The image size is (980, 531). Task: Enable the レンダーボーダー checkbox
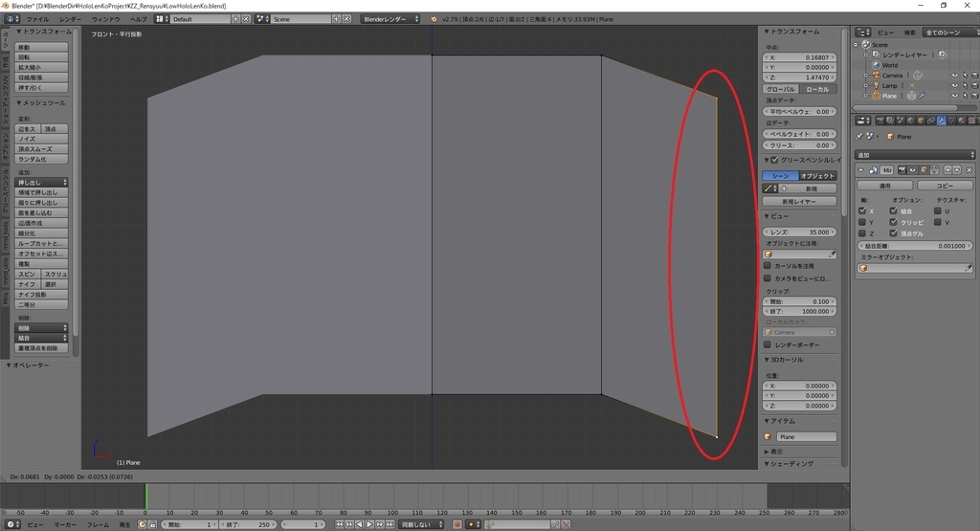coord(768,344)
